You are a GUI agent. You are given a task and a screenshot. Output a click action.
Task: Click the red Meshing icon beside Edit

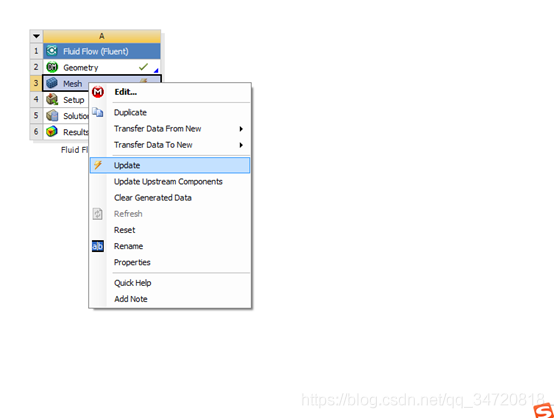(98, 92)
